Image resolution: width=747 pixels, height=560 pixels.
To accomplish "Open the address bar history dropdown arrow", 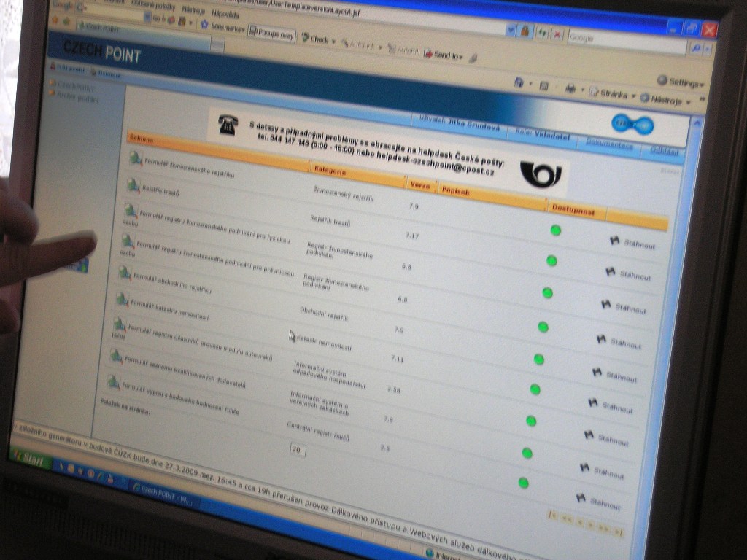I will click(x=511, y=30).
